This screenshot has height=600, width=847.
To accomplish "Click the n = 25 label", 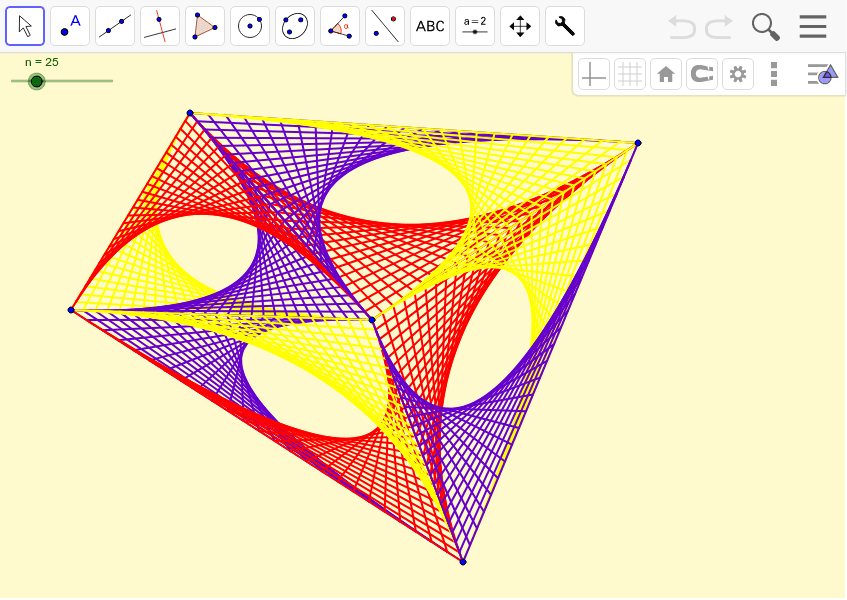I will [x=42, y=62].
